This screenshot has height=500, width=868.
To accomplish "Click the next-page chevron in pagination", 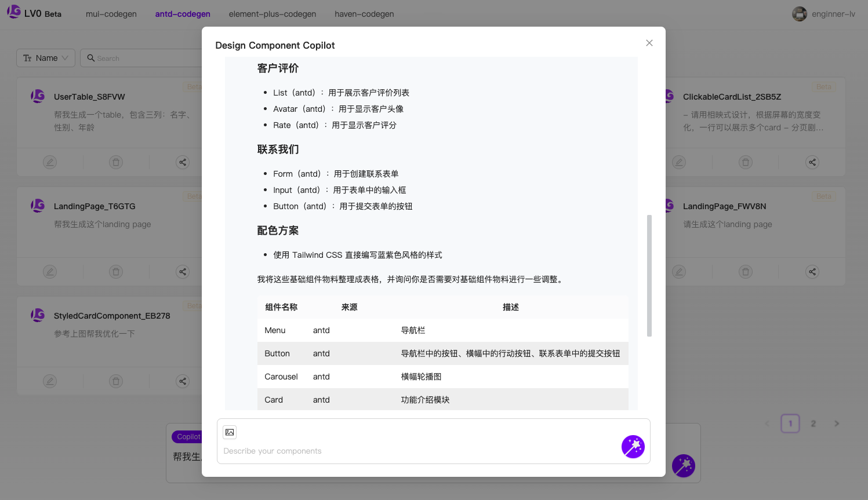I will pyautogui.click(x=836, y=423).
